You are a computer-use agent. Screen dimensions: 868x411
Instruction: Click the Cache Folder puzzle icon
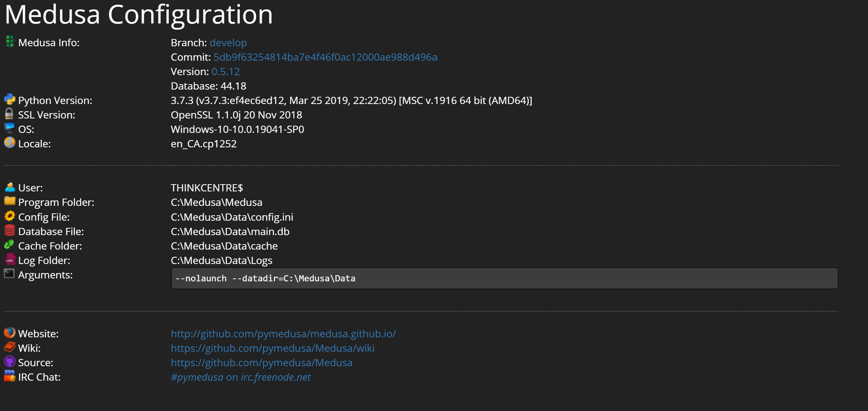point(9,246)
